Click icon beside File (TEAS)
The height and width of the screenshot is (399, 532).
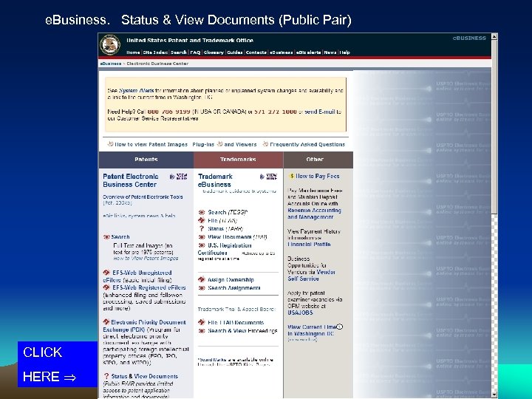(202, 220)
